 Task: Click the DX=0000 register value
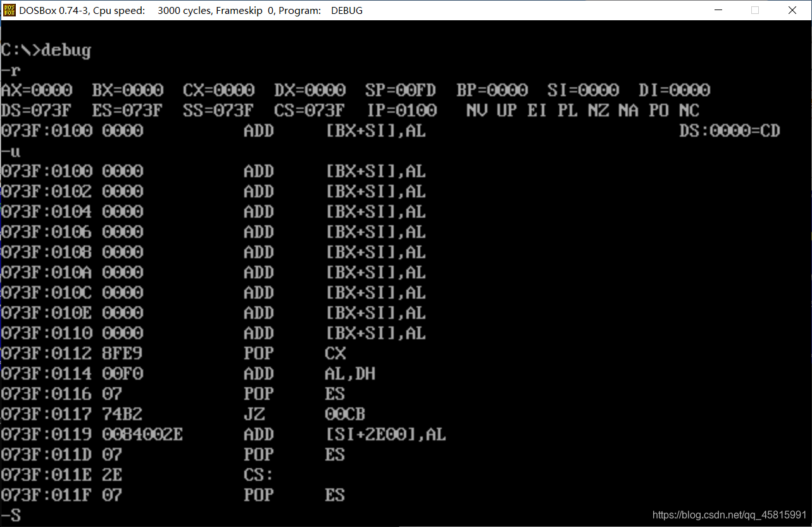coord(310,90)
